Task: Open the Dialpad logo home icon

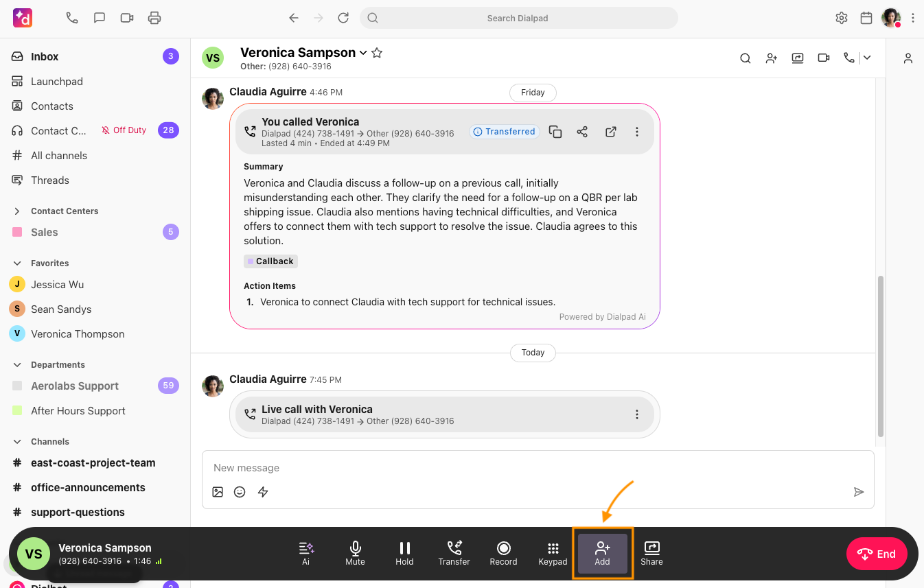Action: [23, 18]
